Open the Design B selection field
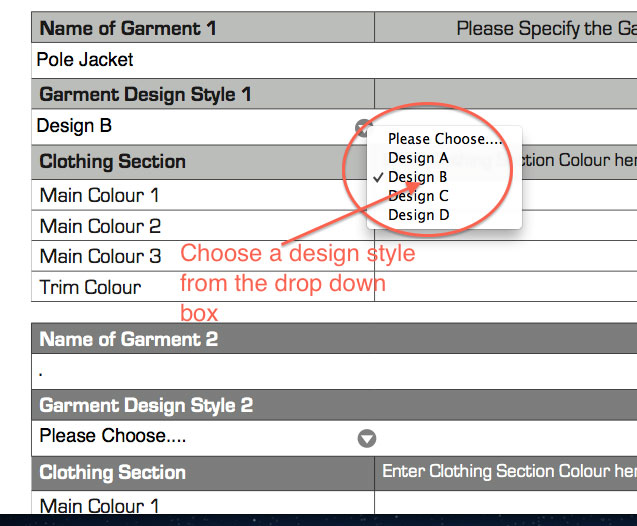This screenshot has width=637, height=526. pos(203,126)
